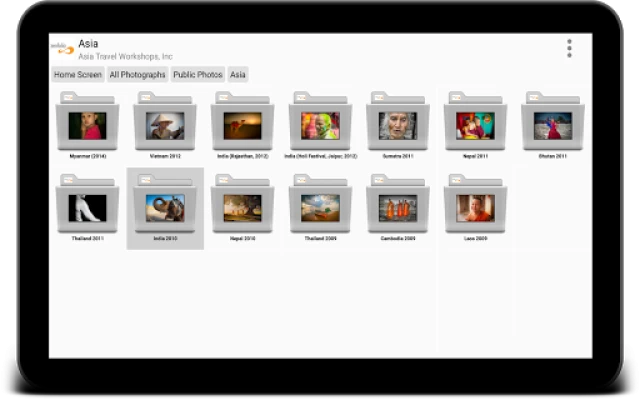
Task: Open the Myanmar (2014) folder
Action: (88, 124)
